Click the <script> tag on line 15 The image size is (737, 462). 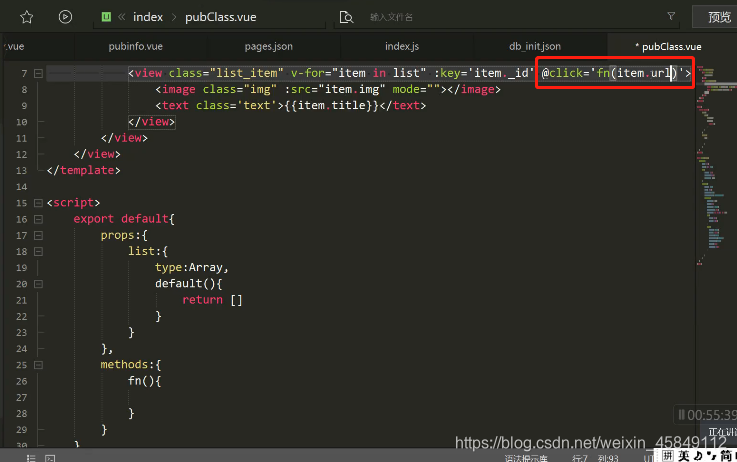pyautogui.click(x=73, y=203)
